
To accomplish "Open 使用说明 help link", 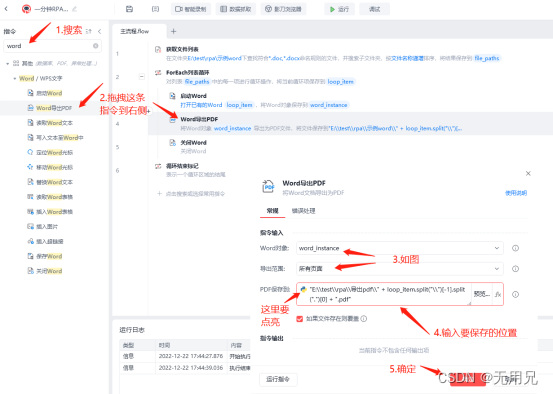I will [x=516, y=193].
